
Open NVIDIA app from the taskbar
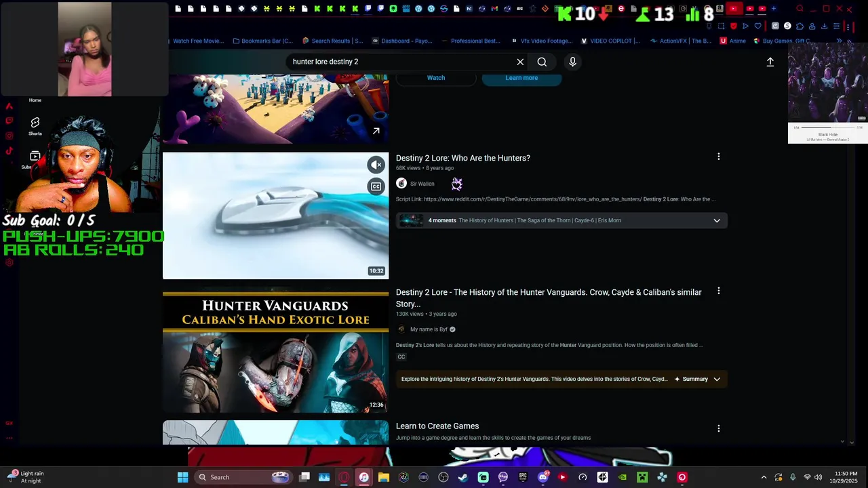click(x=622, y=477)
